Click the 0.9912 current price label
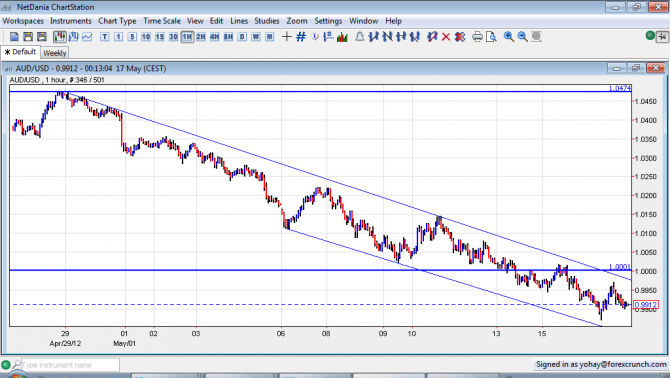The height and width of the screenshot is (378, 670). pos(646,305)
